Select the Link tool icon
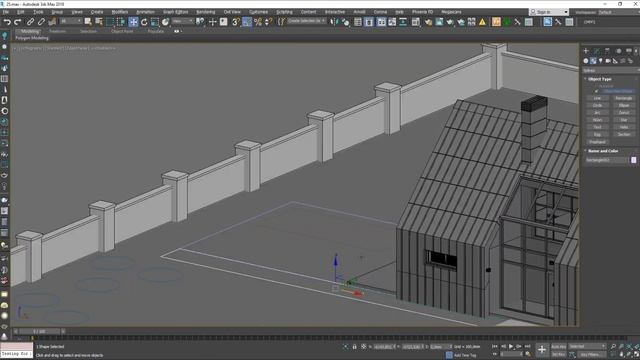Image resolution: width=640 pixels, height=360 pixels. click(30, 22)
